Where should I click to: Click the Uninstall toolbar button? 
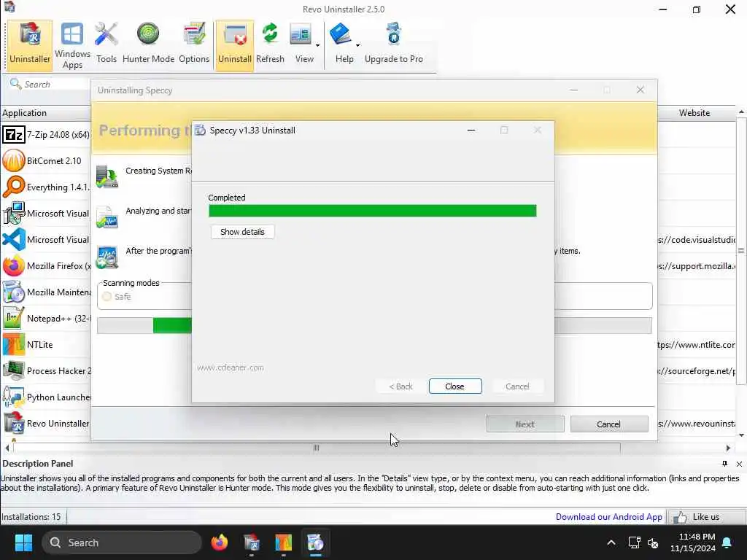[x=234, y=44]
